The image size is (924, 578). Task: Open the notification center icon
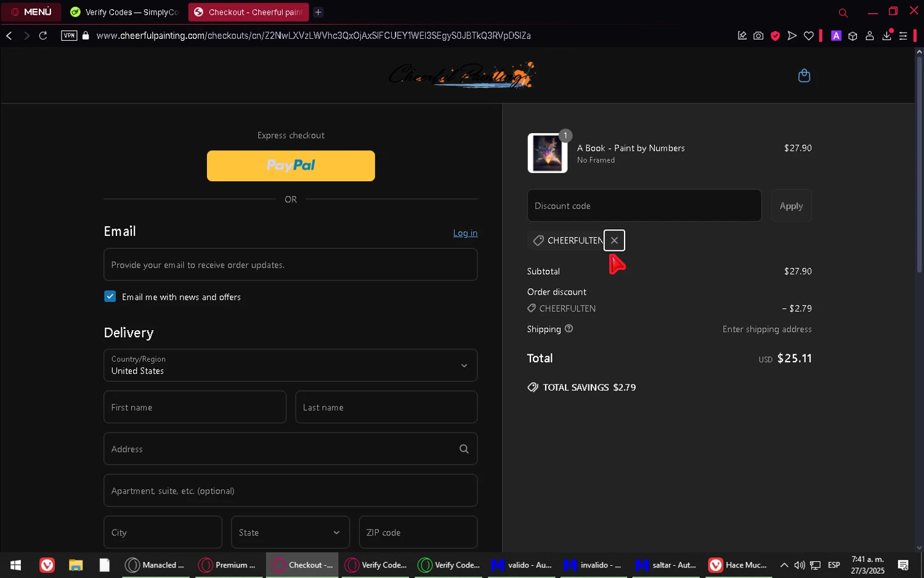(x=903, y=565)
